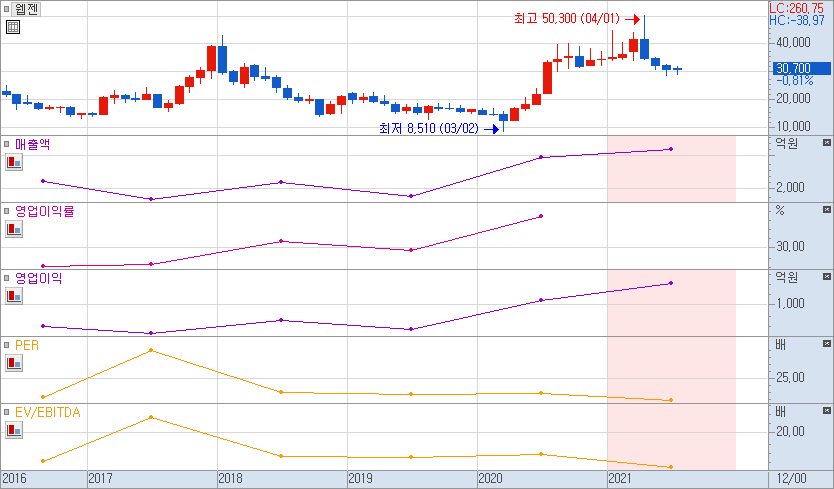Click the 최저 8,510 (03/02) annotation

tap(429, 128)
